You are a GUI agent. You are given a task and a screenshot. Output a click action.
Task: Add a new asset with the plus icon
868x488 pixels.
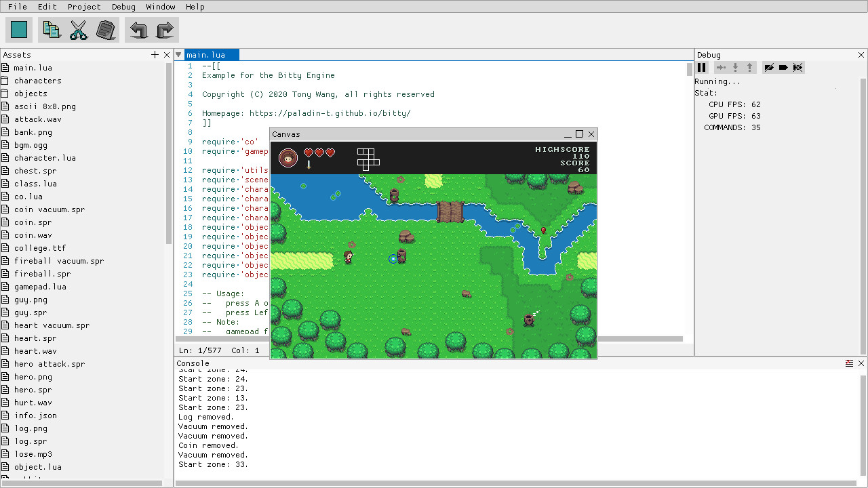coord(155,54)
